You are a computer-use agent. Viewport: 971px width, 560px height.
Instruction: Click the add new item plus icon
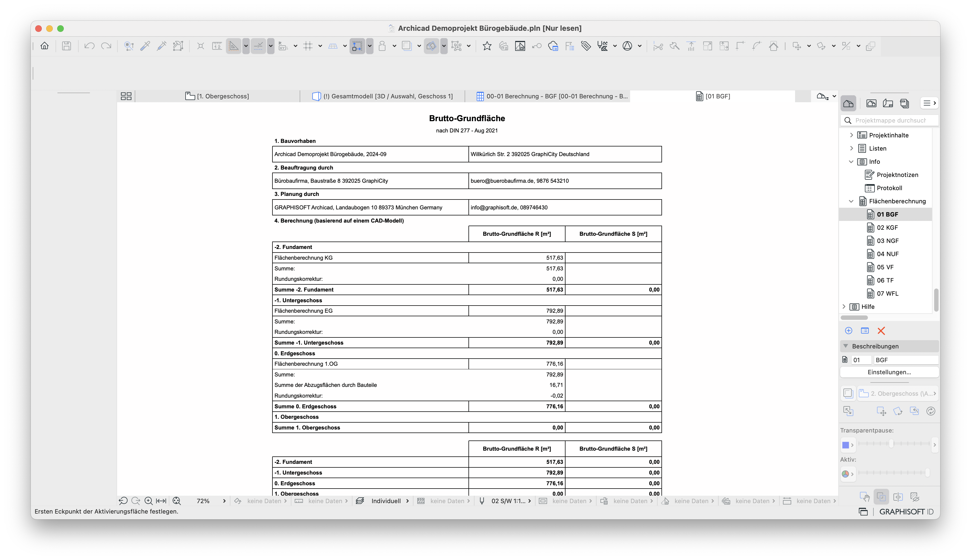pyautogui.click(x=849, y=331)
